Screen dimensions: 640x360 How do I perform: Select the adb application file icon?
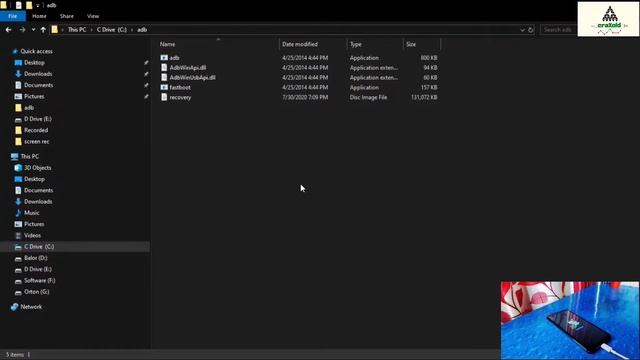tap(164, 58)
